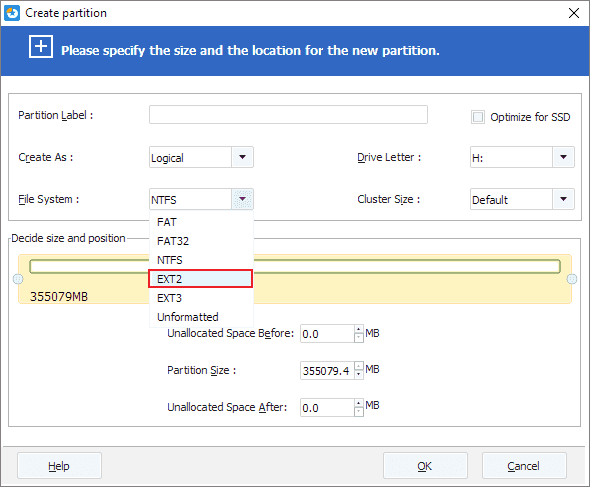Click the Cancel button
Screen dimensions: 590x487
[x=524, y=466]
